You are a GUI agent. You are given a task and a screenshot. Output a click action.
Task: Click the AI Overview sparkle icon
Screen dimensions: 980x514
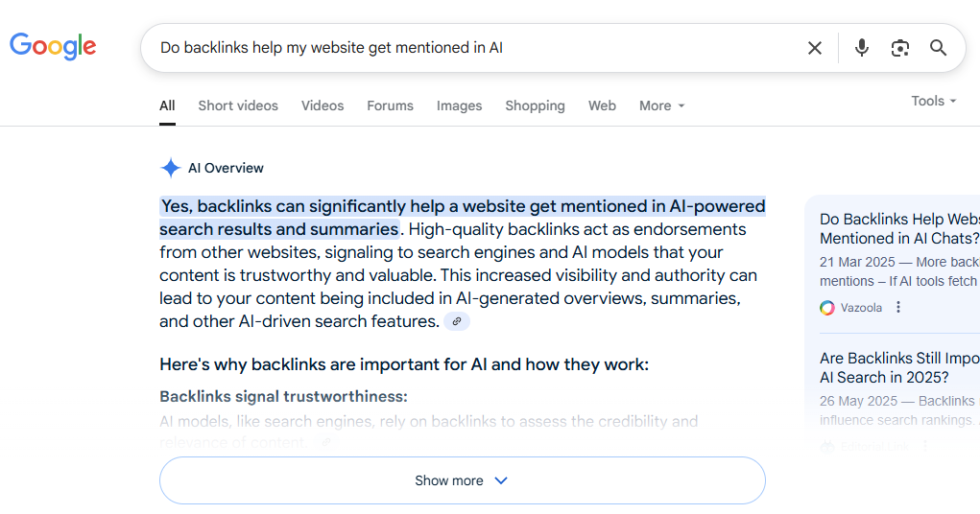point(171,168)
